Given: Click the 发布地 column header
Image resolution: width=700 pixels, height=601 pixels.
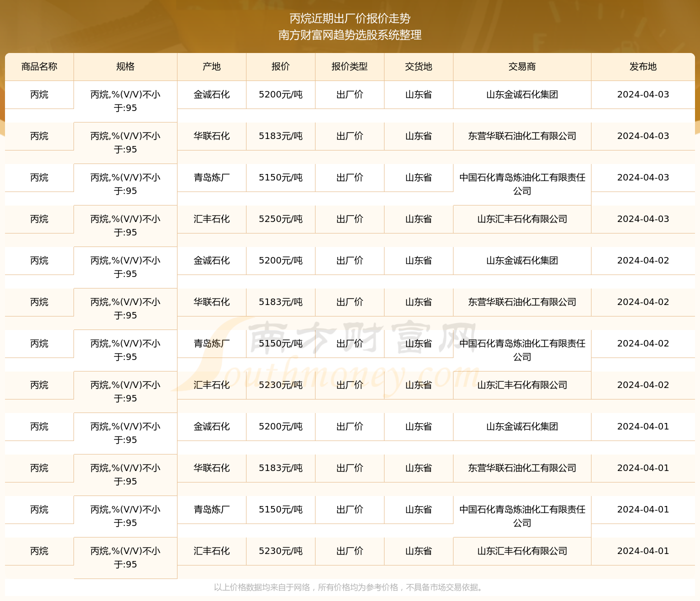Looking at the screenshot, I should 643,66.
